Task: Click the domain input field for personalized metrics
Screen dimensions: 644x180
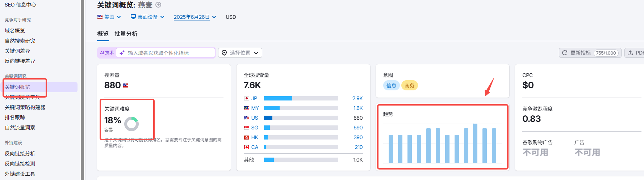Action: 166,53
